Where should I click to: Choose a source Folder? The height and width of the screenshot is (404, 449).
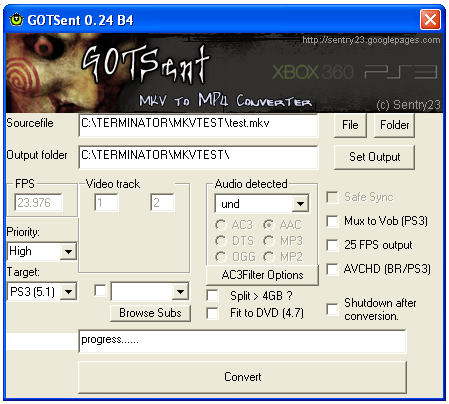pyautogui.click(x=394, y=125)
